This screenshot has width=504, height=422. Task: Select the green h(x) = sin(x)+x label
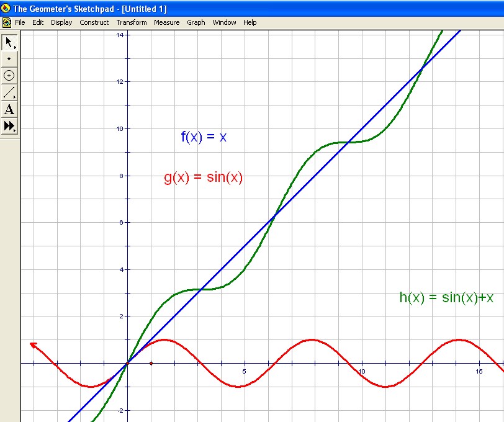point(446,297)
